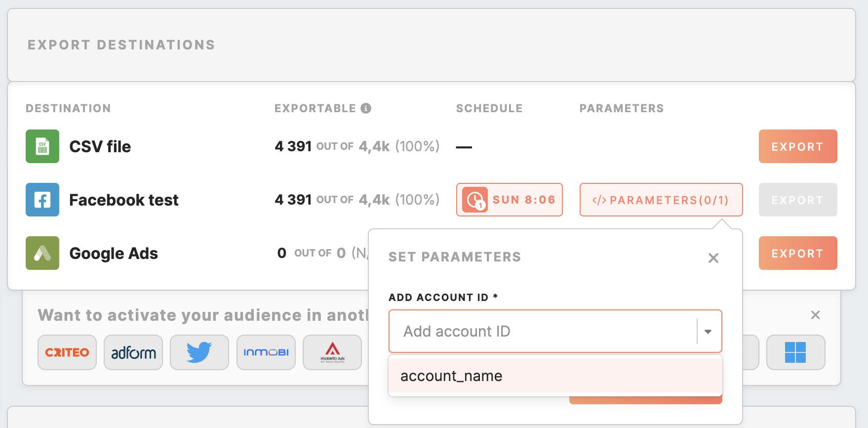Select the Adform destination tile
This screenshot has width=868, height=428.
coord(133,352)
